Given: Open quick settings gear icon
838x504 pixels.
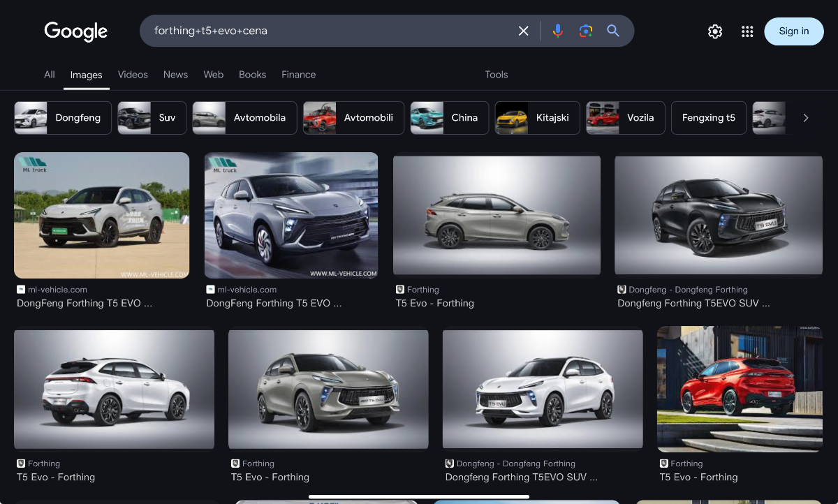Looking at the screenshot, I should [714, 31].
